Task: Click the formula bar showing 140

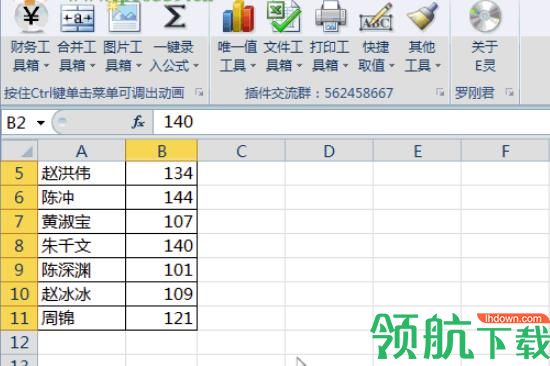Action: point(351,122)
